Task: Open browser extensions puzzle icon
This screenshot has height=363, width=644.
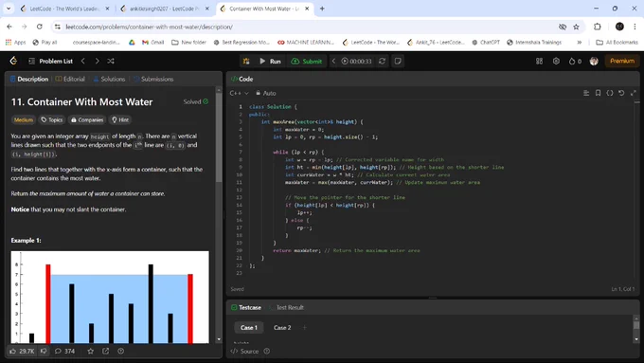Action: (598, 27)
